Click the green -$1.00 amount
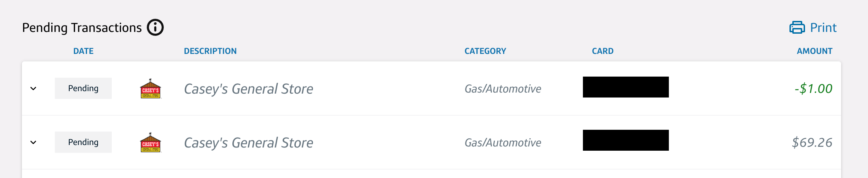The height and width of the screenshot is (178, 868). (813, 89)
